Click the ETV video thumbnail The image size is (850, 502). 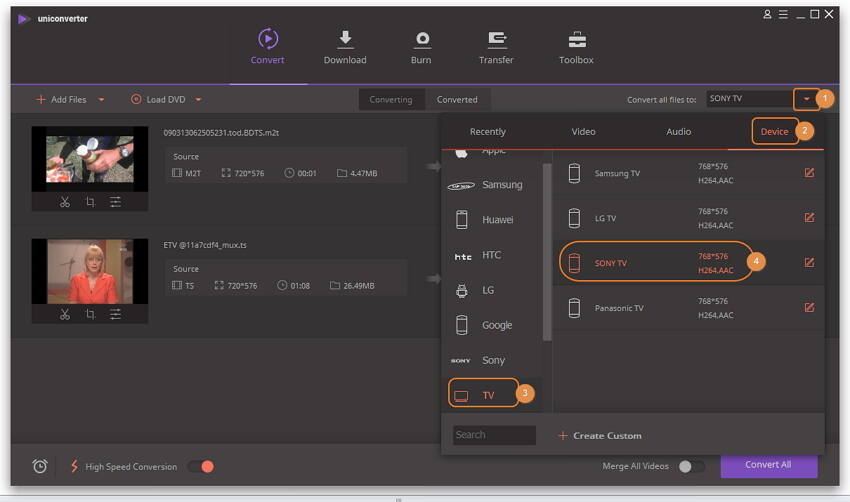90,271
